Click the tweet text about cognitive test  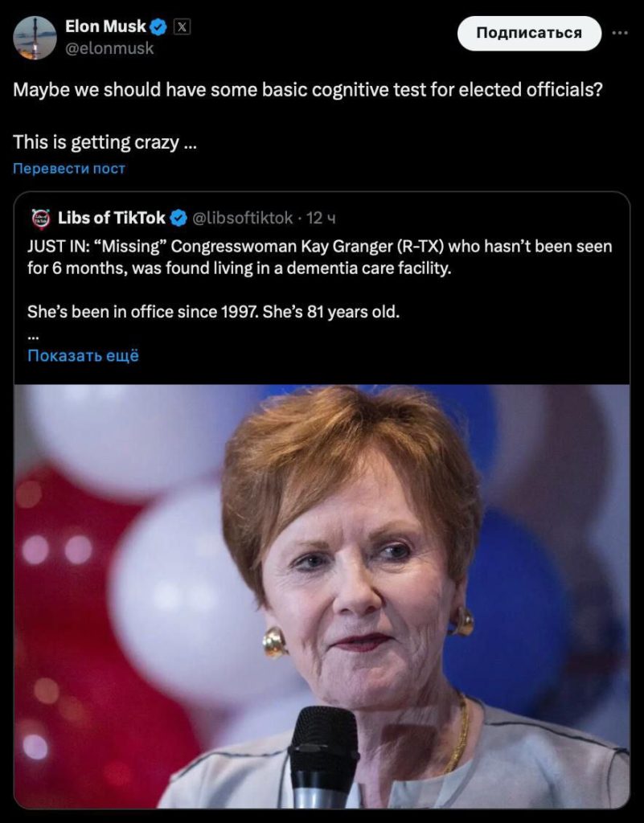click(308, 90)
